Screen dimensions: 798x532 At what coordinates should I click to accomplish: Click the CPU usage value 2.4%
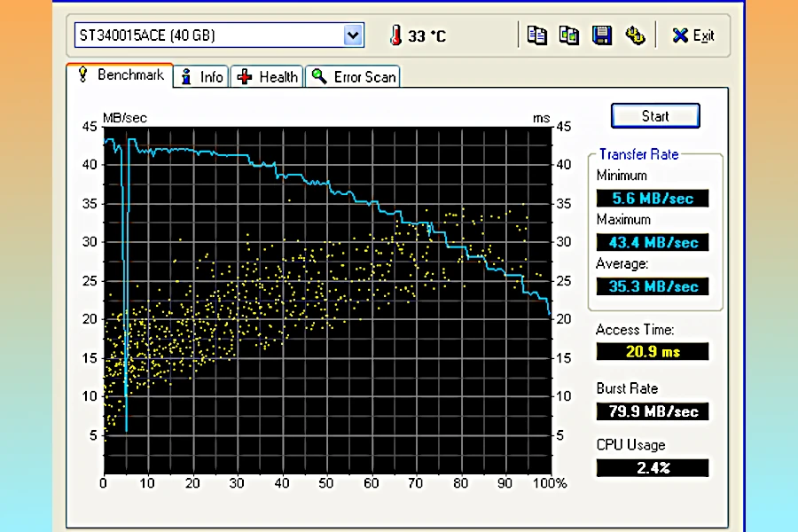pyautogui.click(x=653, y=468)
